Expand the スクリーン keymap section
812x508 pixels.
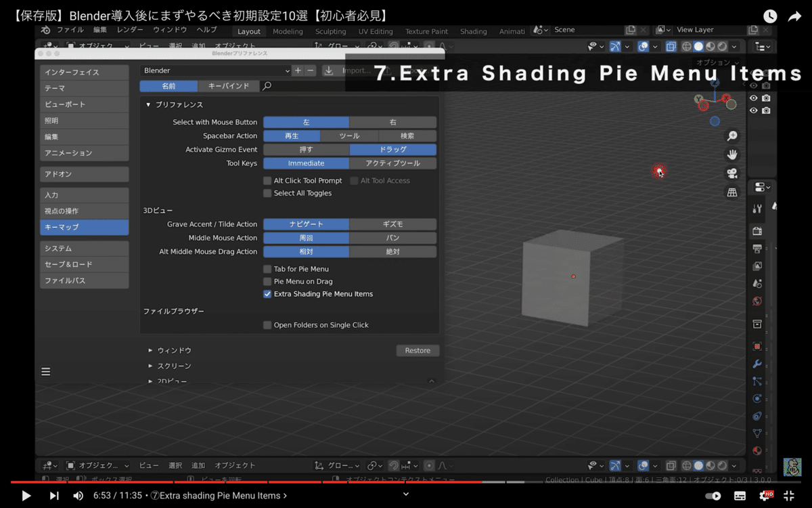[x=150, y=366]
